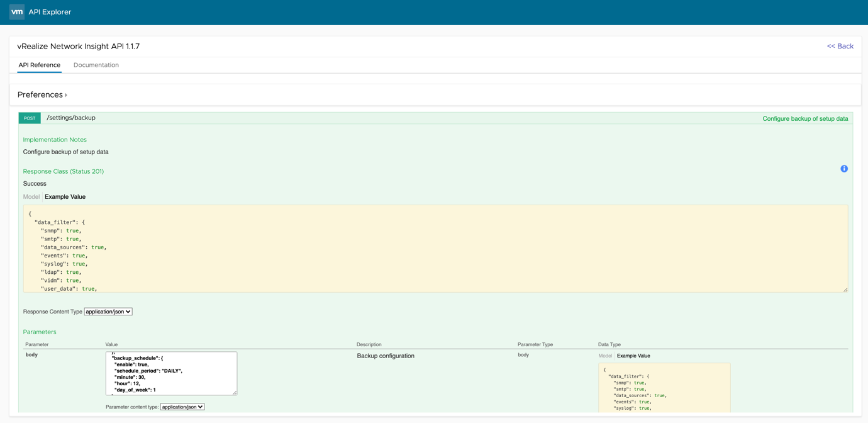Click the Parameter Type column header
Image resolution: width=868 pixels, height=423 pixels.
click(535, 344)
